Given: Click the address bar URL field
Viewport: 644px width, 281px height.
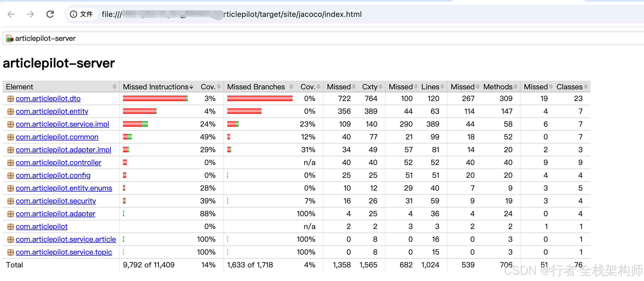Looking at the screenshot, I should (354, 14).
